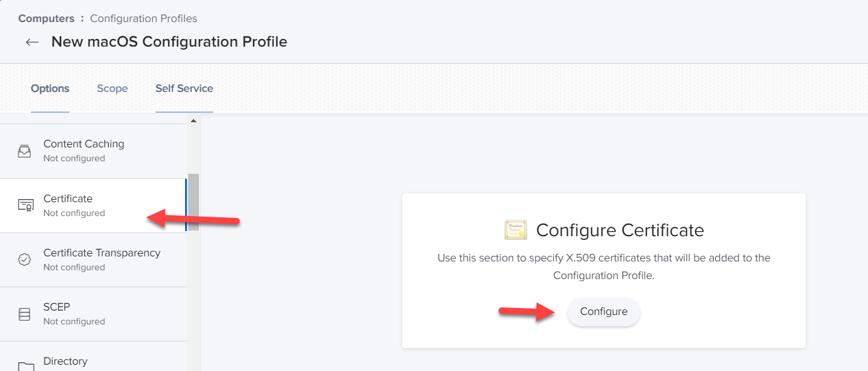Click the SCEP server icon
The width and height of the screenshot is (868, 371).
25,314
